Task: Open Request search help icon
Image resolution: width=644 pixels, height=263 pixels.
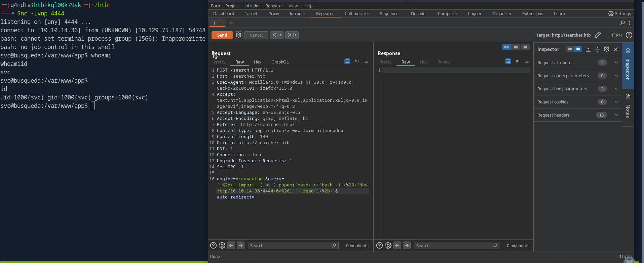Action: [x=213, y=246]
